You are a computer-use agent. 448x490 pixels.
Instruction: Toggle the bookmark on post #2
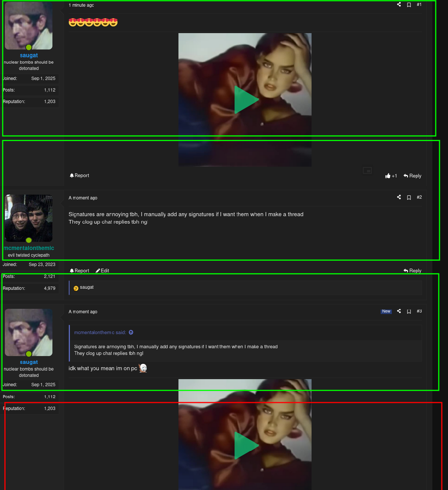coord(409,197)
